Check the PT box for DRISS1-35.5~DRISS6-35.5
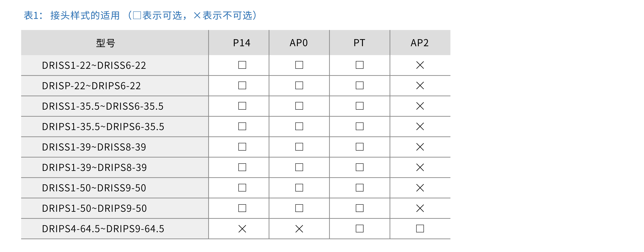Screen dimensions: 644x252 pos(360,106)
